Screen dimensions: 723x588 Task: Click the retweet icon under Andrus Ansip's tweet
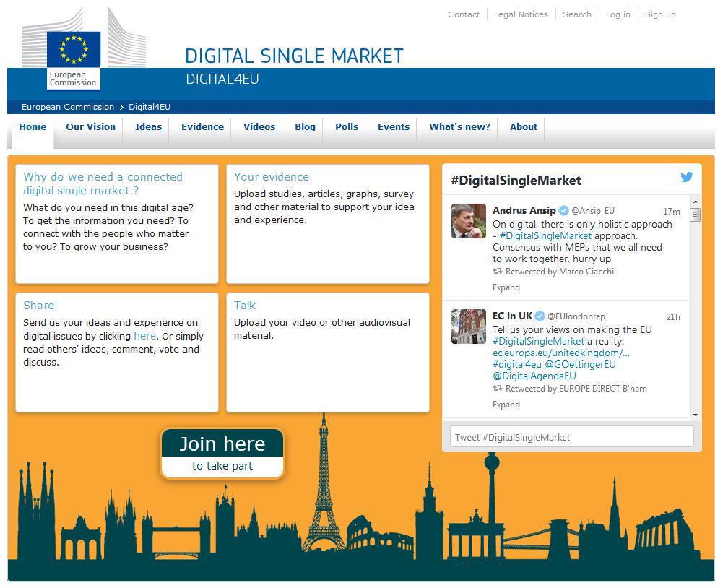tap(498, 271)
